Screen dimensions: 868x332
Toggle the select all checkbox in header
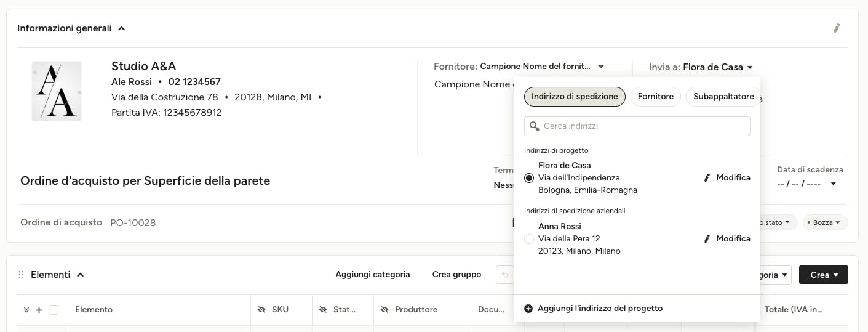point(54,310)
